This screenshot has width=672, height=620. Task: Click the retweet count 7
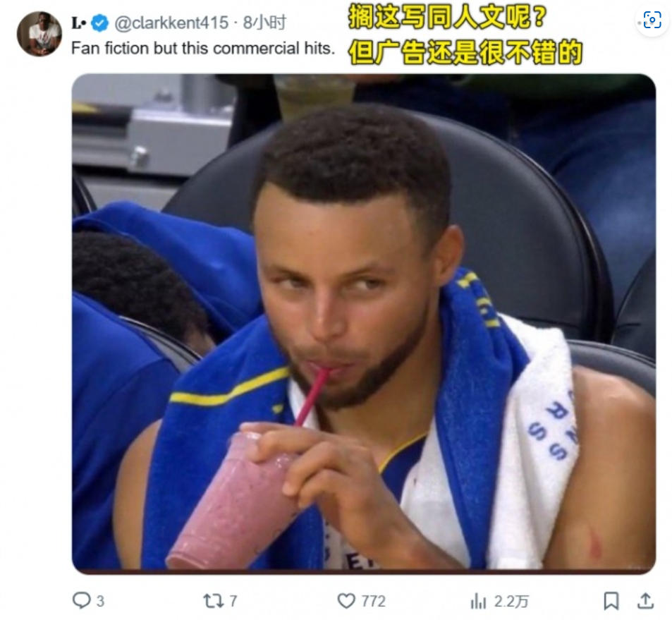[233, 601]
